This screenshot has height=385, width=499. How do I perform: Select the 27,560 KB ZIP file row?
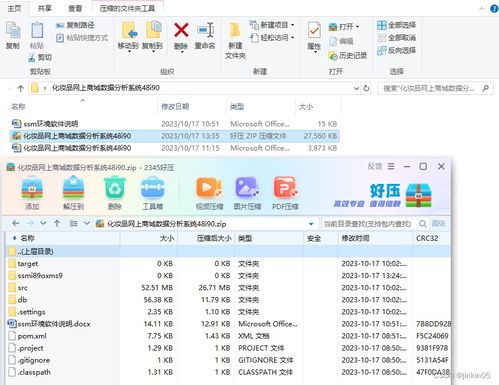[x=175, y=136]
